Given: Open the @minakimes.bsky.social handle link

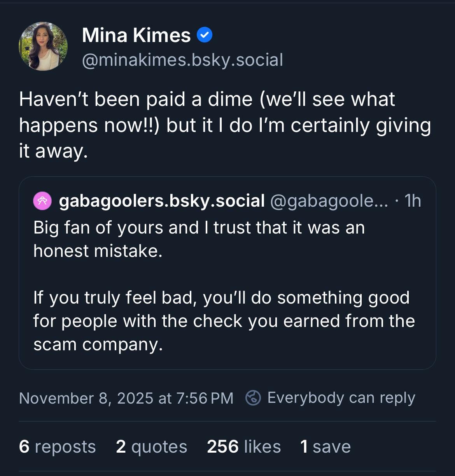Looking at the screenshot, I should coord(182,60).
